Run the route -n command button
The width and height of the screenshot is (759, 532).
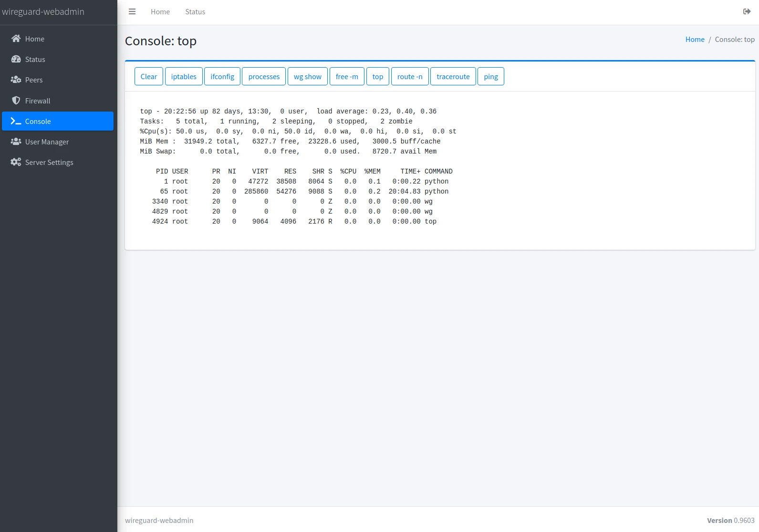tap(410, 76)
